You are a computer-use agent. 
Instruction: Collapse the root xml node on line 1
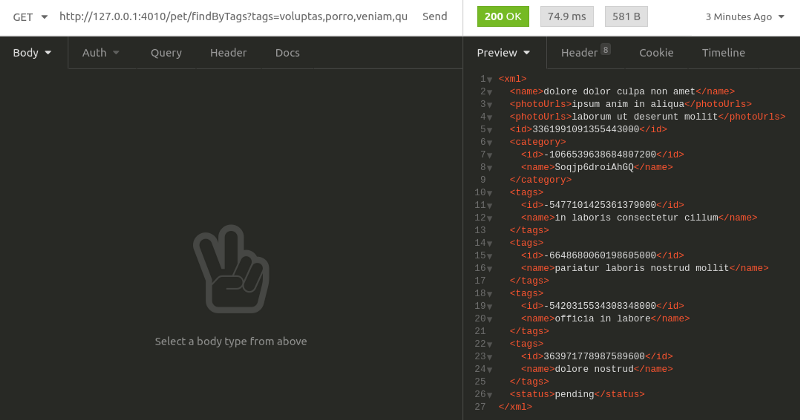490,79
